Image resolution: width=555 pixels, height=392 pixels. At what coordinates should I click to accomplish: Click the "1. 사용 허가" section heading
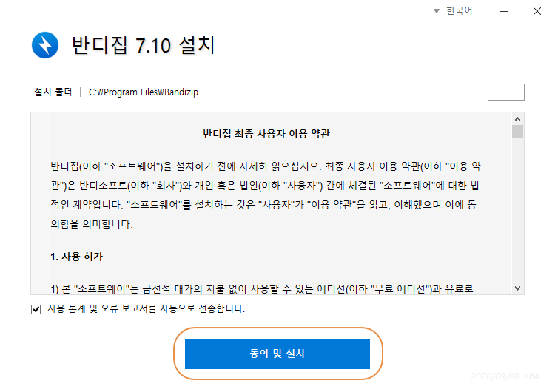pyautogui.click(x=76, y=257)
